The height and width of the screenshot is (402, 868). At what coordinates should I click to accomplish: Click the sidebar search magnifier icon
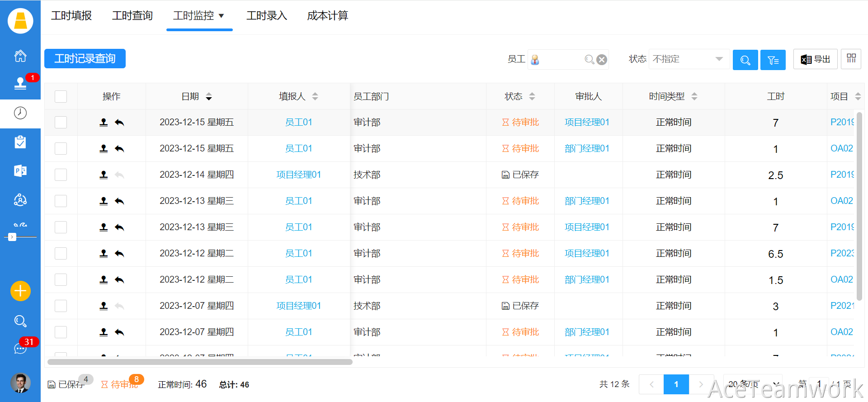pos(20,321)
